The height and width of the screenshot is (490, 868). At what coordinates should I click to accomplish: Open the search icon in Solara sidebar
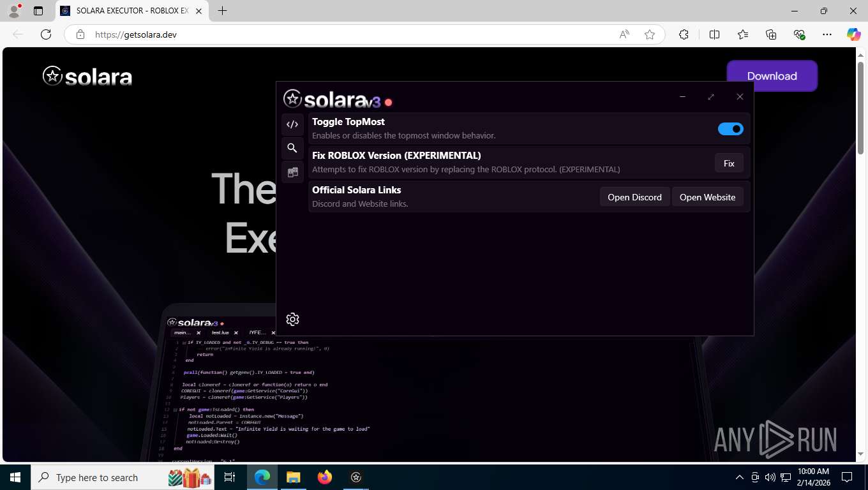pos(292,148)
